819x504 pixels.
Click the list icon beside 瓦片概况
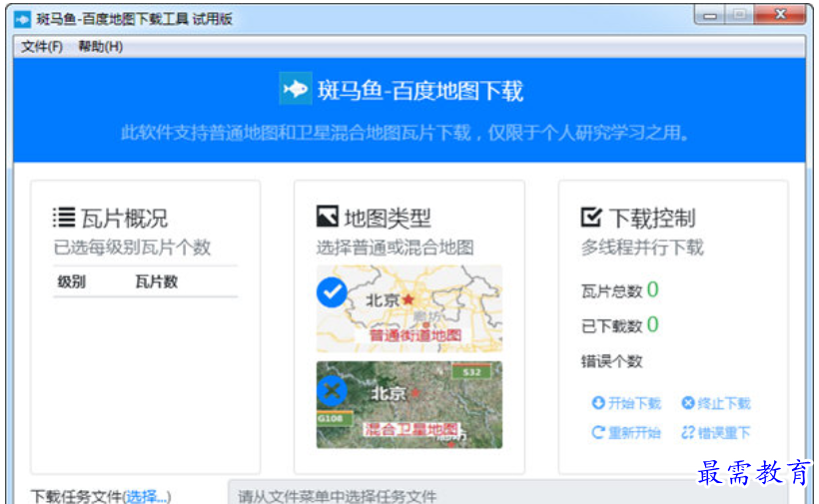pyautogui.click(x=64, y=218)
